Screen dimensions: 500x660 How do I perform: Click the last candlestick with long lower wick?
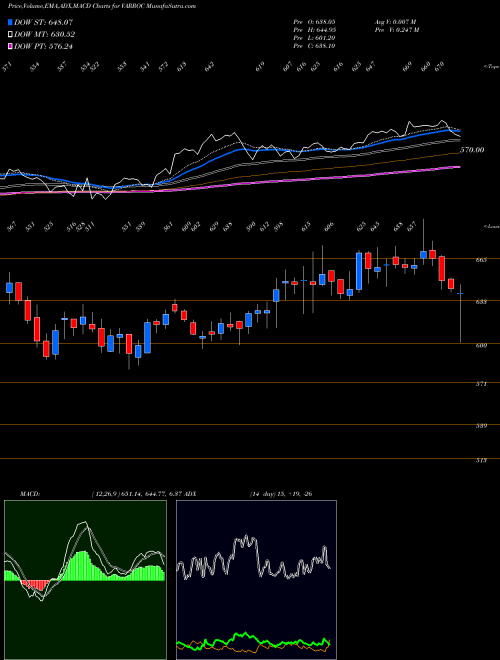click(460, 314)
